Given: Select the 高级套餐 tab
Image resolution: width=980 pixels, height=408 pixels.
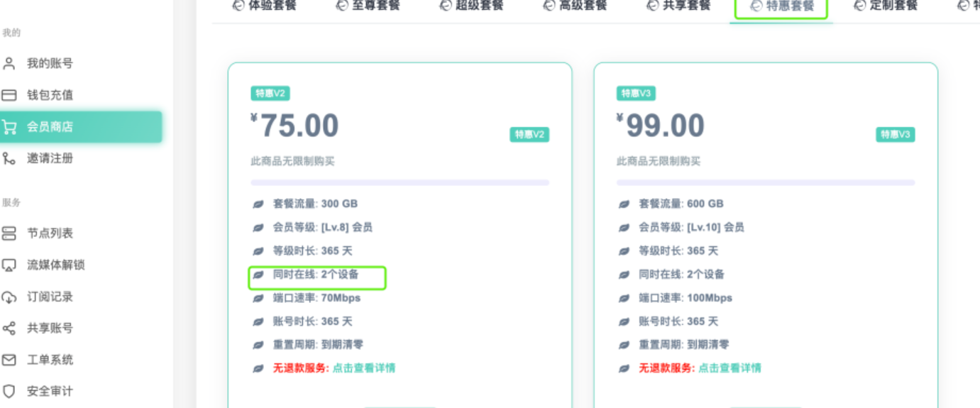Looking at the screenshot, I should (575, 6).
